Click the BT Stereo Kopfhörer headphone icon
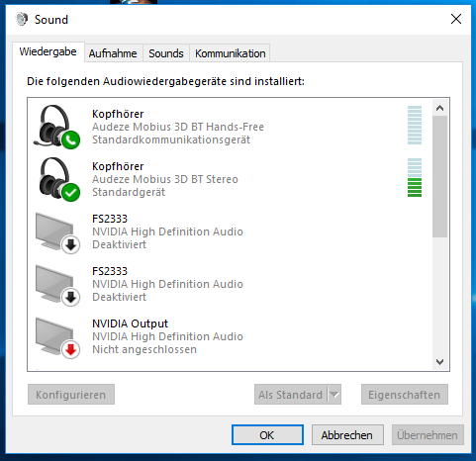 click(x=58, y=179)
